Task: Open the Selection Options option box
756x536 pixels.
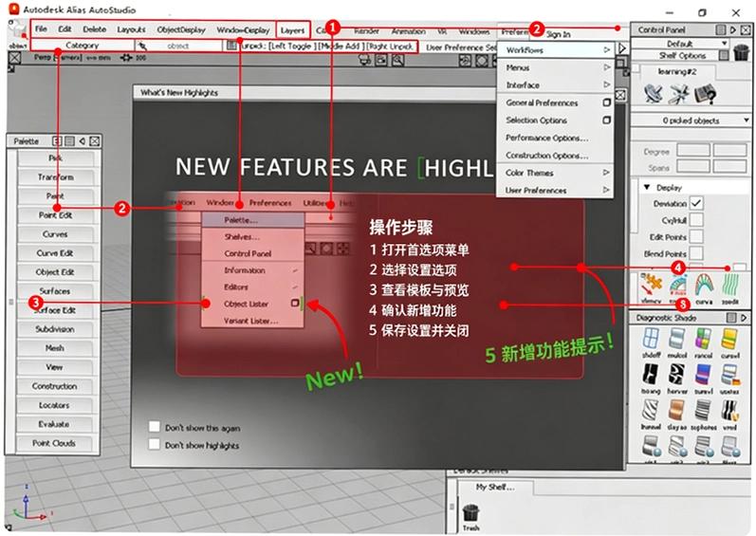Action: click(x=606, y=120)
